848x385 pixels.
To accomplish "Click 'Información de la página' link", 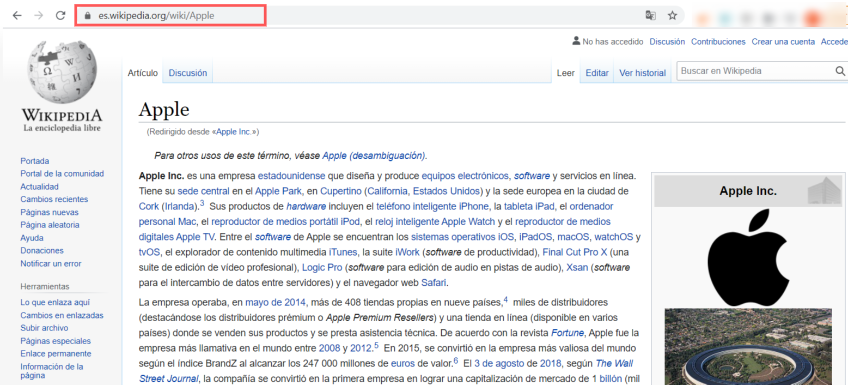I will coord(52,371).
